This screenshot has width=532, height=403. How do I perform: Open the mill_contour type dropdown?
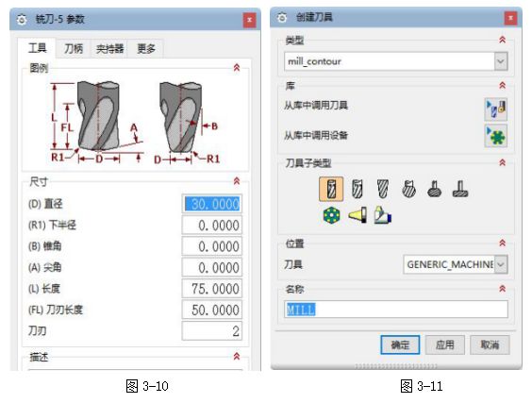[396, 61]
